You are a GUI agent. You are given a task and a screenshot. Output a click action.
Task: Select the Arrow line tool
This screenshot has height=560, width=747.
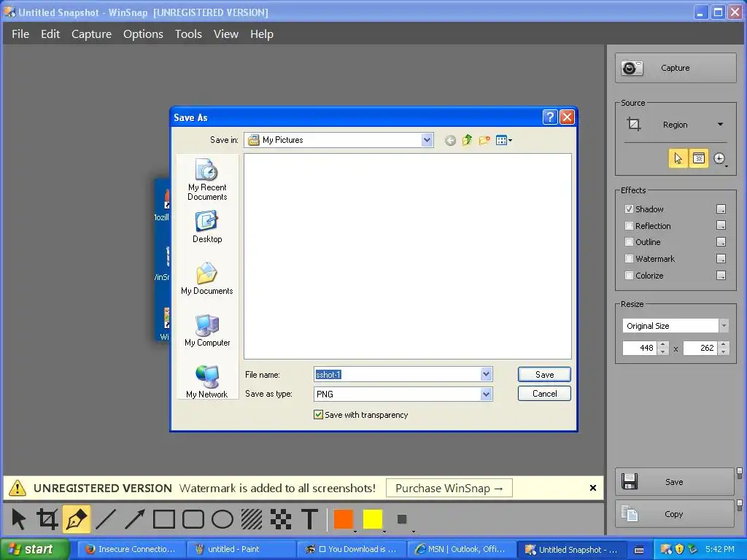coord(135,519)
